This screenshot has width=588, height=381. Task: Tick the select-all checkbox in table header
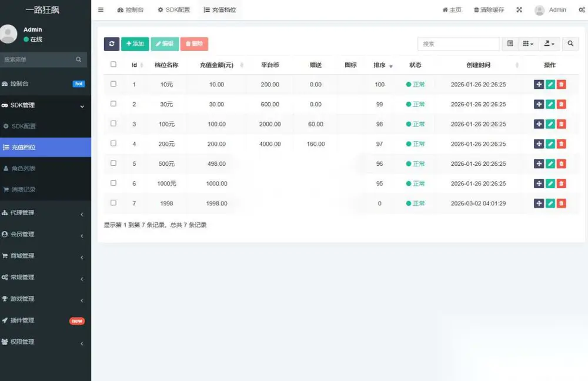click(113, 64)
